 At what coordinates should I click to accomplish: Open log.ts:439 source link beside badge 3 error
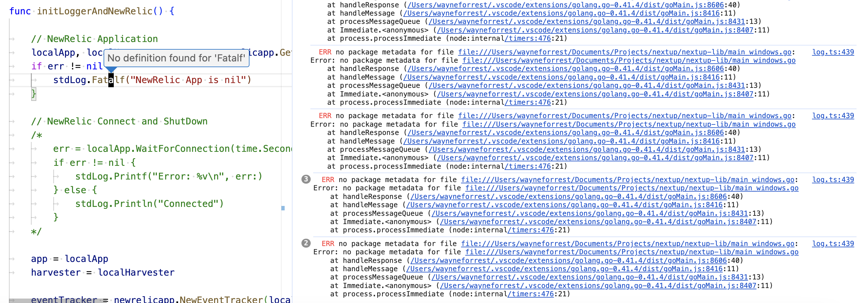(x=833, y=180)
